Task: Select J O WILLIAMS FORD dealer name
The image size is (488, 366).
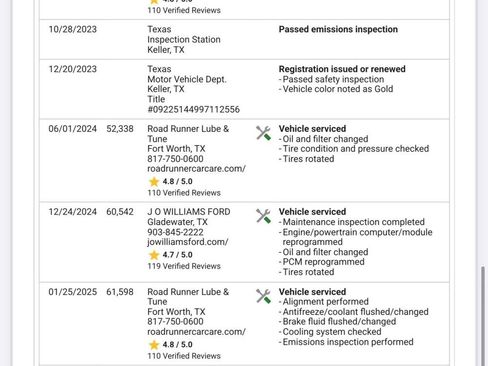Action: pos(189,212)
